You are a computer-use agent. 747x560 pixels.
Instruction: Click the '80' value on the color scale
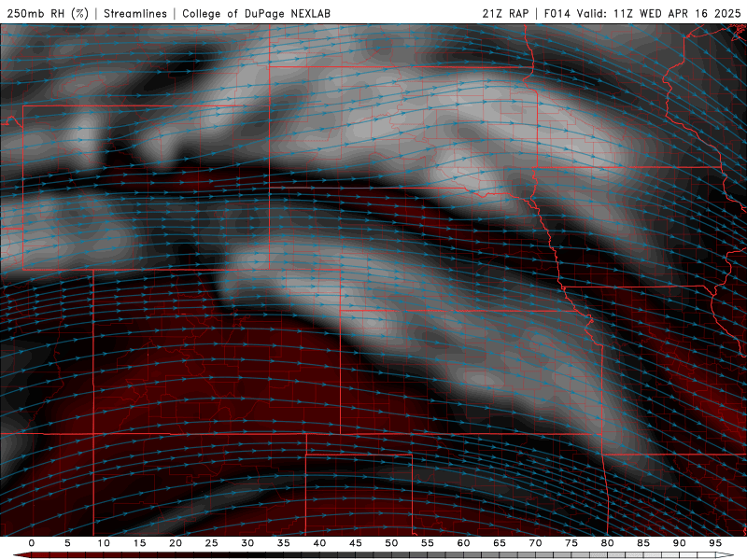coord(608,543)
